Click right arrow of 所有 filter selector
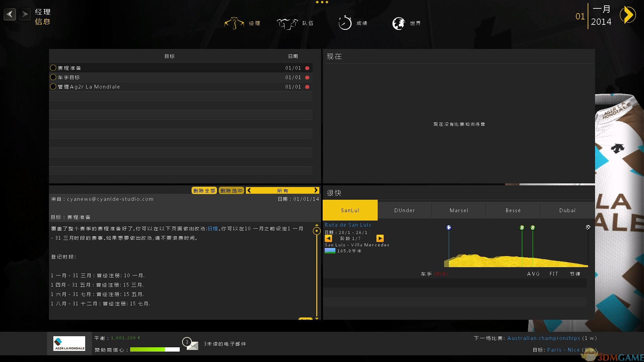 pyautogui.click(x=316, y=190)
